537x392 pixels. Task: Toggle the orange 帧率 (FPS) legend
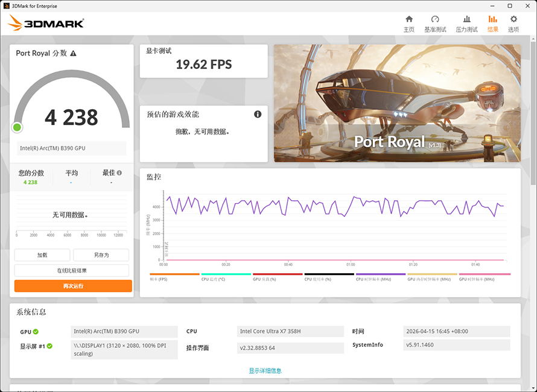(174, 277)
